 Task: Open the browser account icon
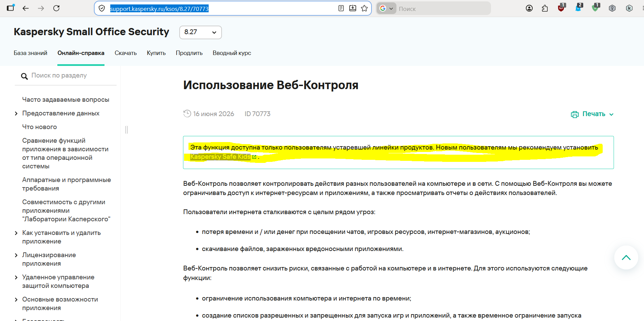pyautogui.click(x=529, y=8)
